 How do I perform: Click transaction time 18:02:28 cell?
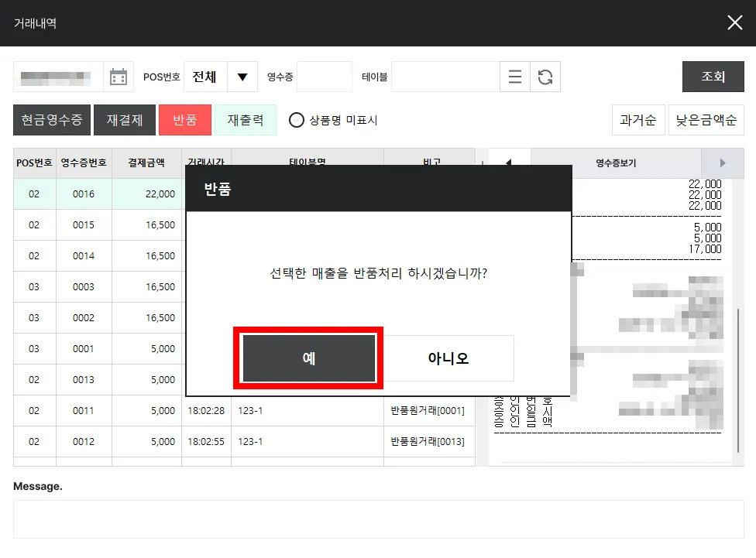tap(206, 410)
